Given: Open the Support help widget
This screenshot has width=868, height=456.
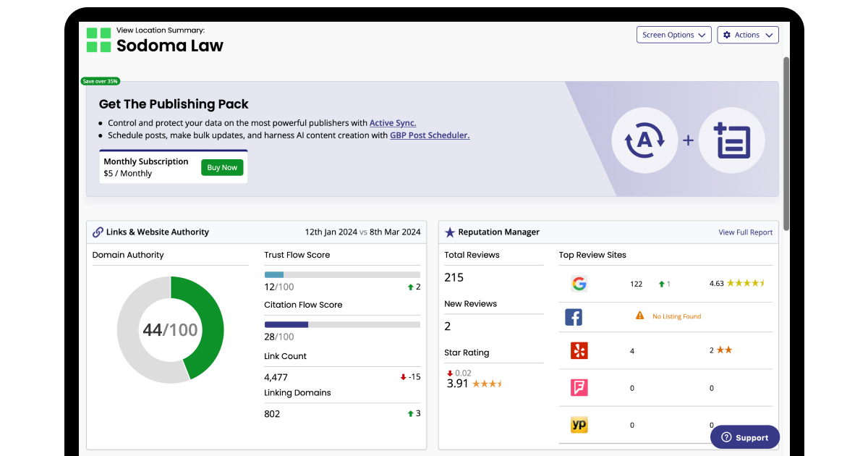Looking at the screenshot, I should pos(744,437).
